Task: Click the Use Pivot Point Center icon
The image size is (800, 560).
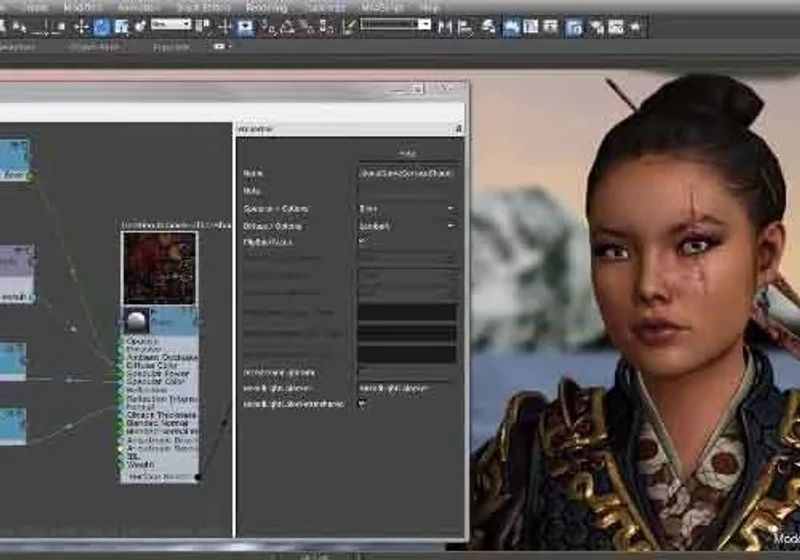Action: point(204,27)
